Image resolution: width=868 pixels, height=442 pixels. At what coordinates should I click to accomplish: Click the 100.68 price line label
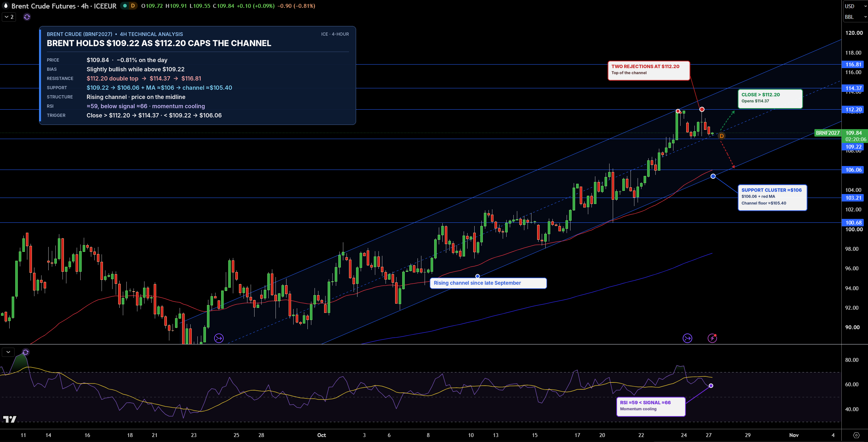click(853, 222)
